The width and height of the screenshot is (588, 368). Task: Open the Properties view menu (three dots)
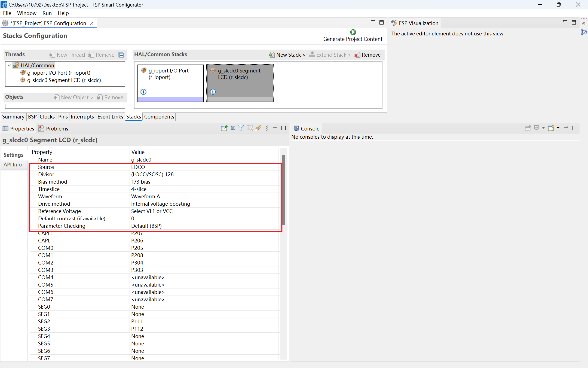tap(267, 128)
